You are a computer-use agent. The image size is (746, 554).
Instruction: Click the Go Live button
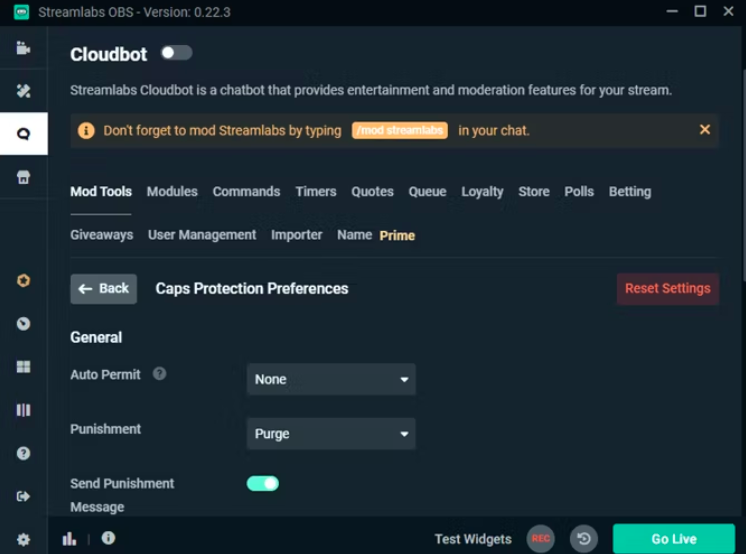point(674,539)
